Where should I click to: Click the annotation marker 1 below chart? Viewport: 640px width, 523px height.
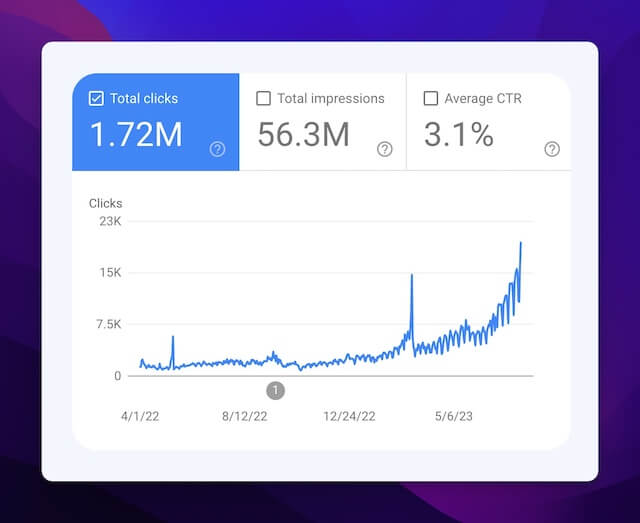pos(276,391)
